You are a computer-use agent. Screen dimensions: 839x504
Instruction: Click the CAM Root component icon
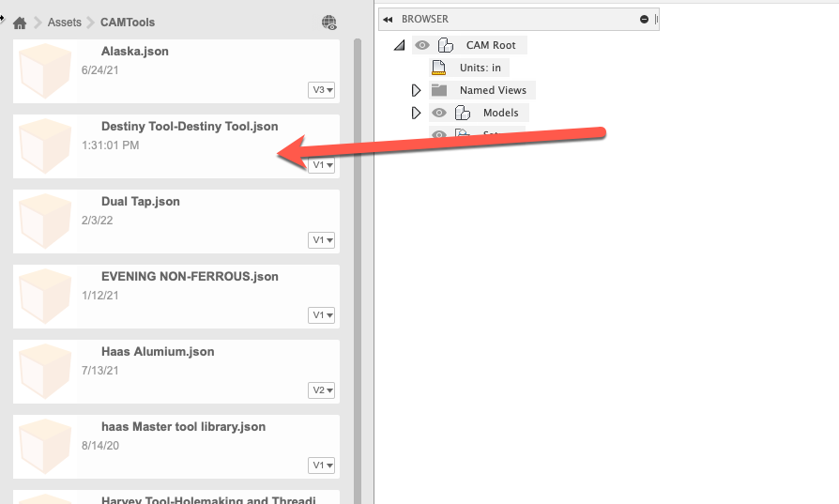point(446,45)
